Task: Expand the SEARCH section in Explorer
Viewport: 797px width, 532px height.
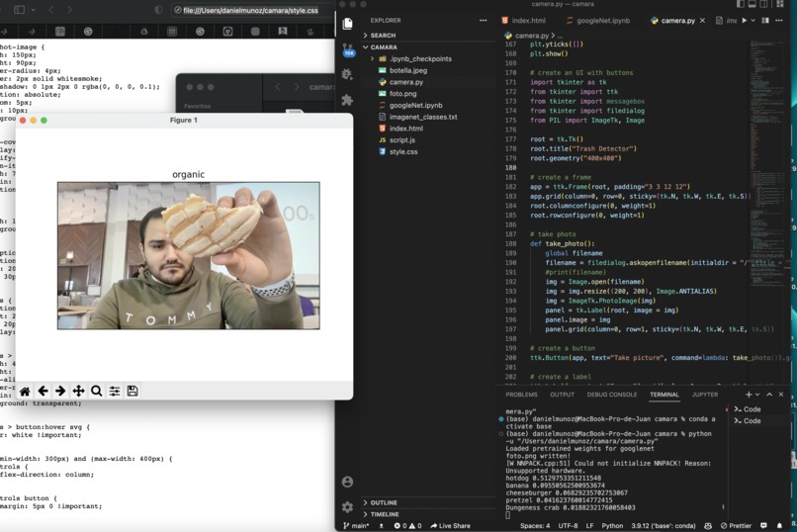Action: (428, 35)
